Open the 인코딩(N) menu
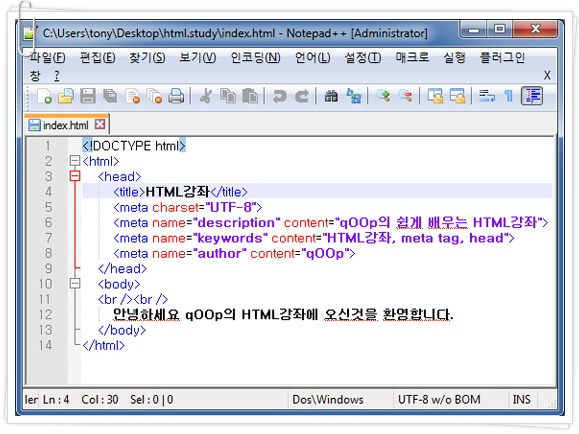Screen dimensions: 579x434 (256, 58)
